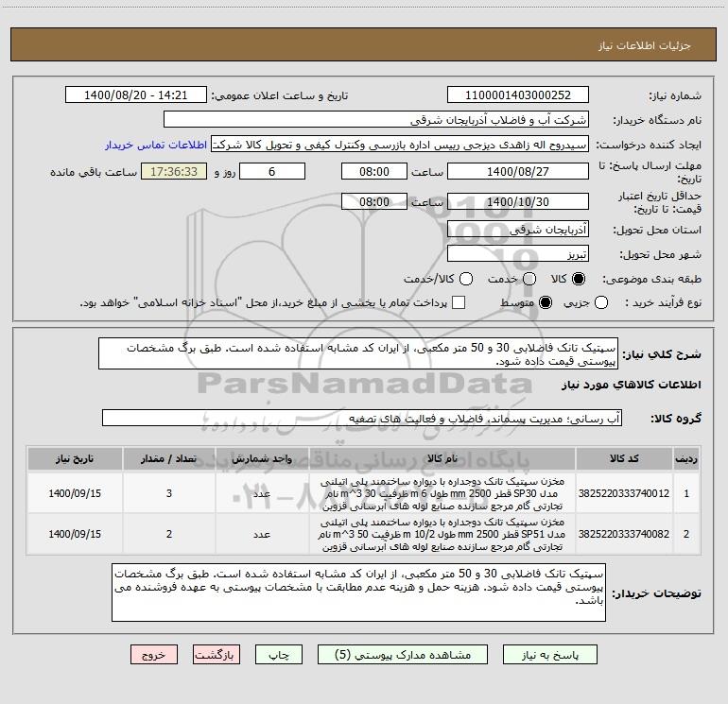
Task: Click the شرح کلی نیاز description box
Action: (358, 353)
